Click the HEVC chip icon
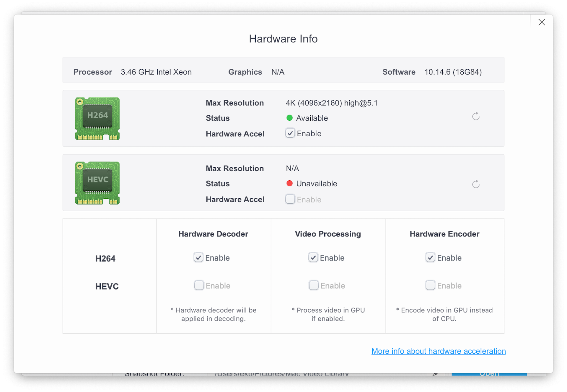Screen dimensions: 567x392 coord(97,183)
